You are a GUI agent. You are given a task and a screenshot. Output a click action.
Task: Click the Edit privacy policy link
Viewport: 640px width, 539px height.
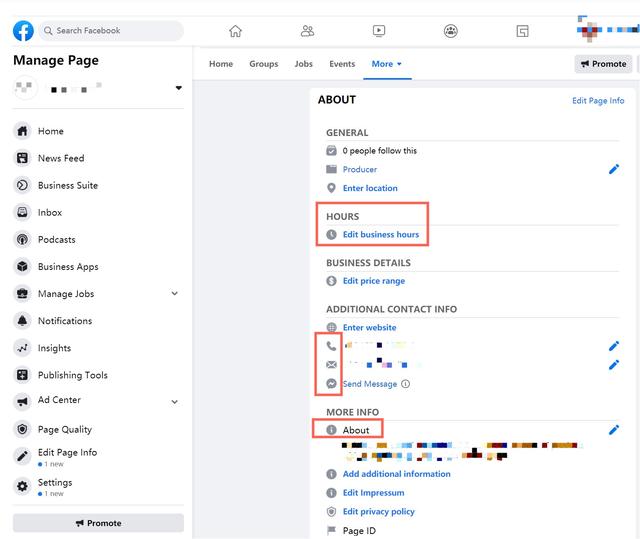pyautogui.click(x=379, y=512)
